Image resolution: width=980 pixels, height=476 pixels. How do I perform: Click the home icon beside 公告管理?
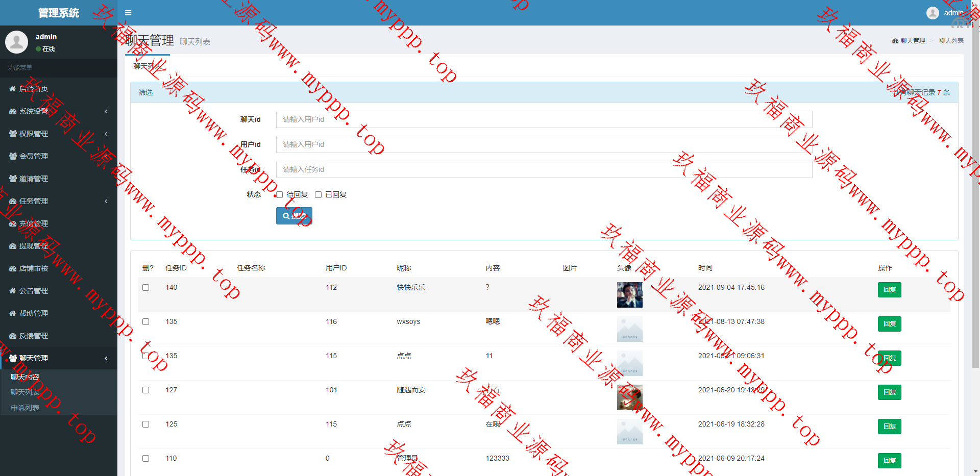pos(13,291)
